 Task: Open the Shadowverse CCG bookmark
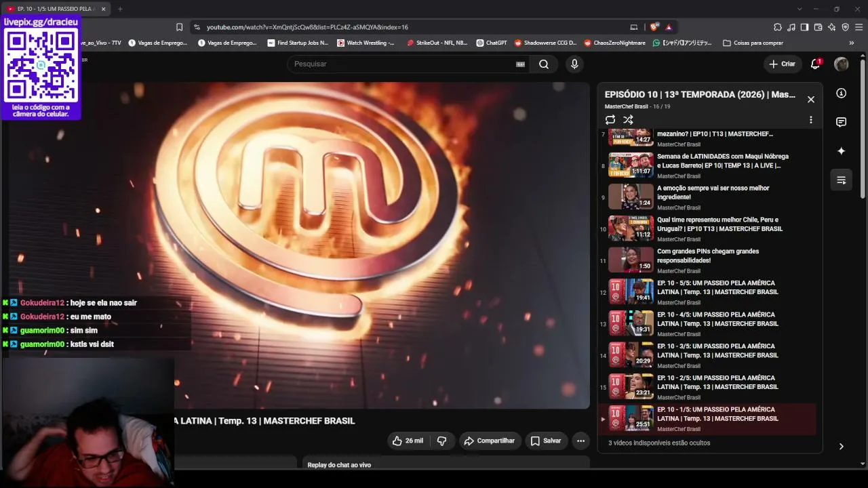pyautogui.click(x=545, y=43)
